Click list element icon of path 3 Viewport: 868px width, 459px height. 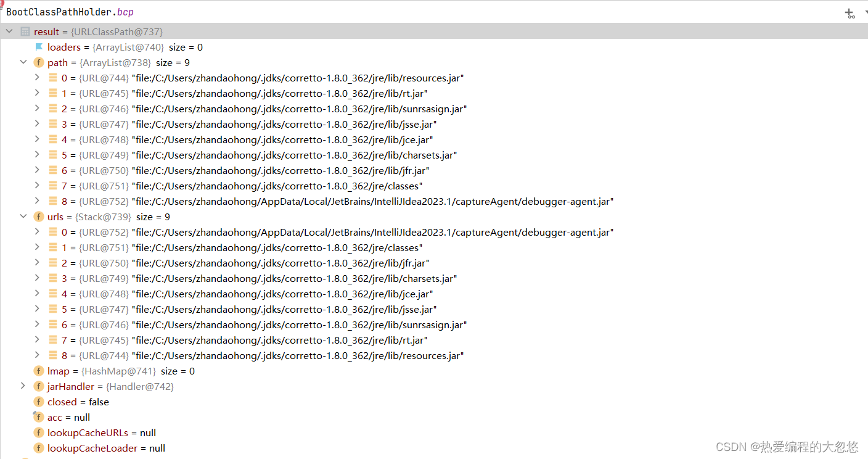(x=54, y=124)
